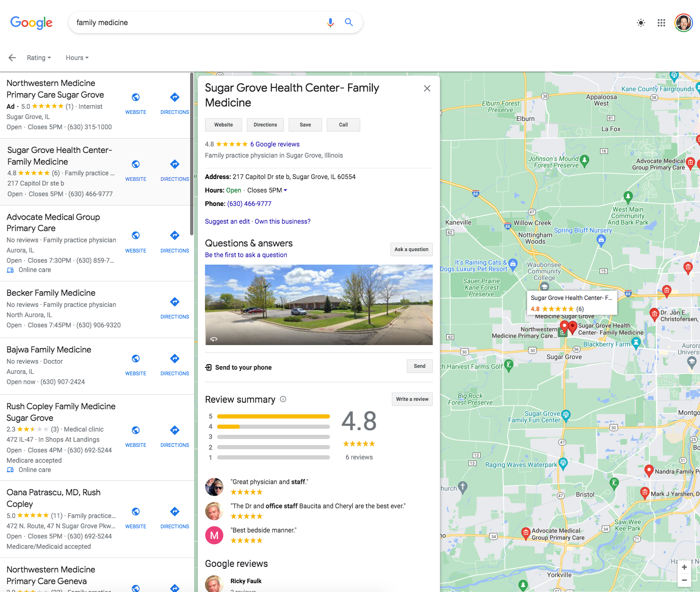Screen dimensions: 700x592
Task: Get directions to Sugar Grove Health Center listing
Action: pos(175,170)
